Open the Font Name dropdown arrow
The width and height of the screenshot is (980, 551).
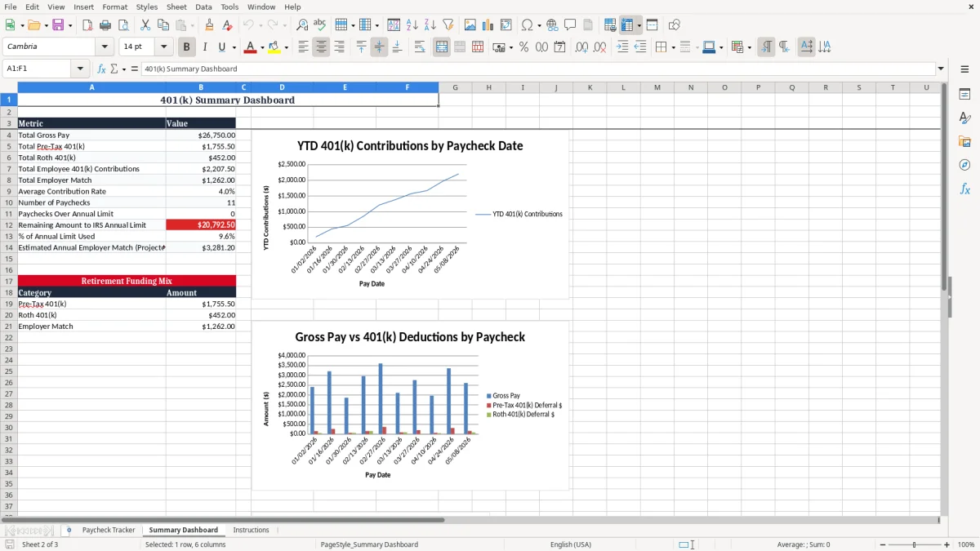(x=105, y=47)
